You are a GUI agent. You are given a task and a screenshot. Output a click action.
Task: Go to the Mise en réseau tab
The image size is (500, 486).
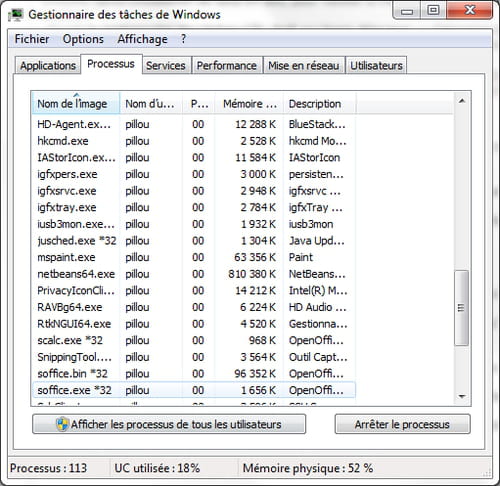(x=304, y=65)
